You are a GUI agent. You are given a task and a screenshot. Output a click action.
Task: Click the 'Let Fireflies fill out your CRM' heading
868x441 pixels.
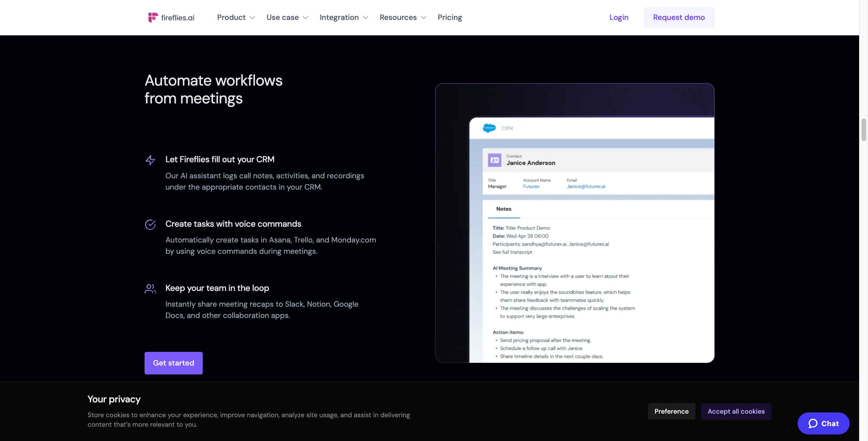[220, 159]
